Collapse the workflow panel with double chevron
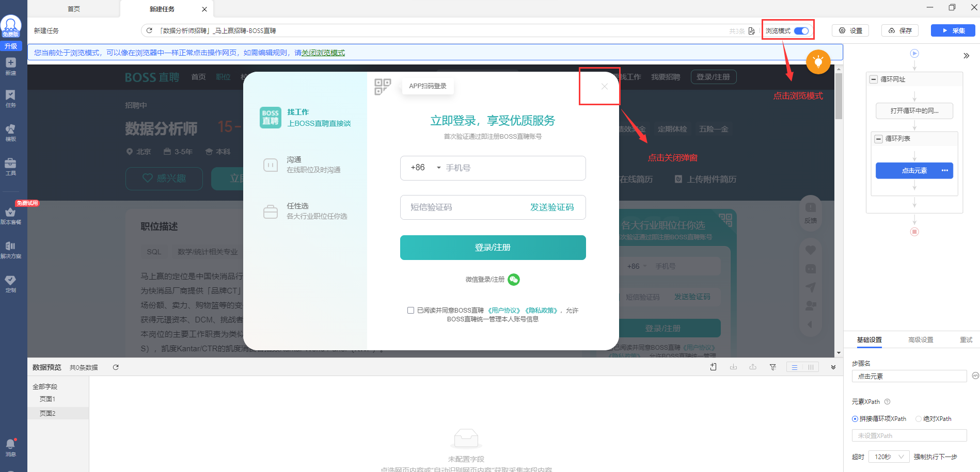 [966, 56]
